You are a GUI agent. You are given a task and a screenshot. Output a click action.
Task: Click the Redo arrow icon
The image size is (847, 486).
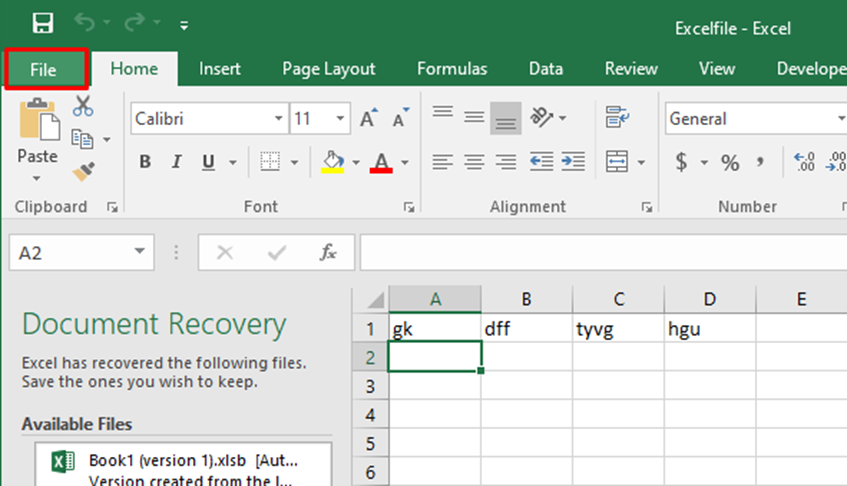coord(135,22)
